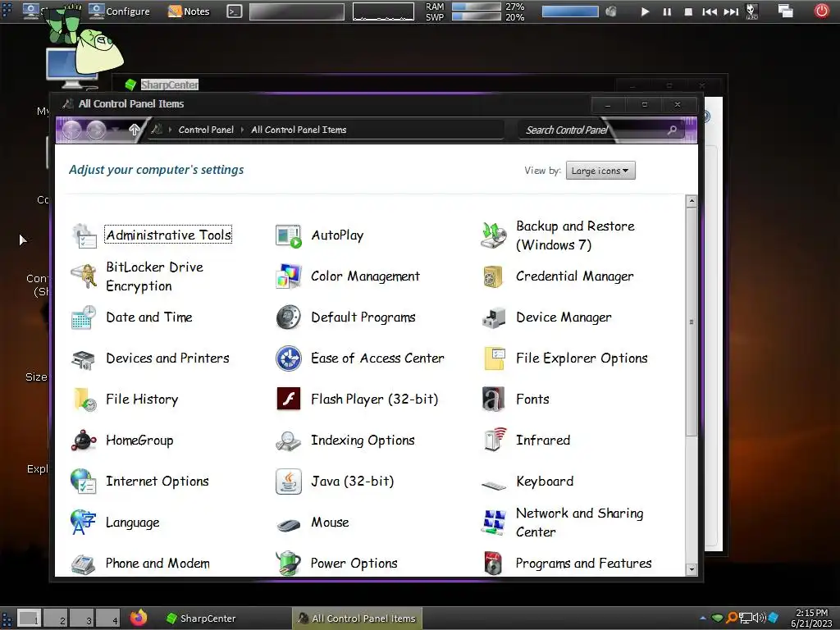840x630 pixels.
Task: Skip to next track button
Action: [x=731, y=11]
